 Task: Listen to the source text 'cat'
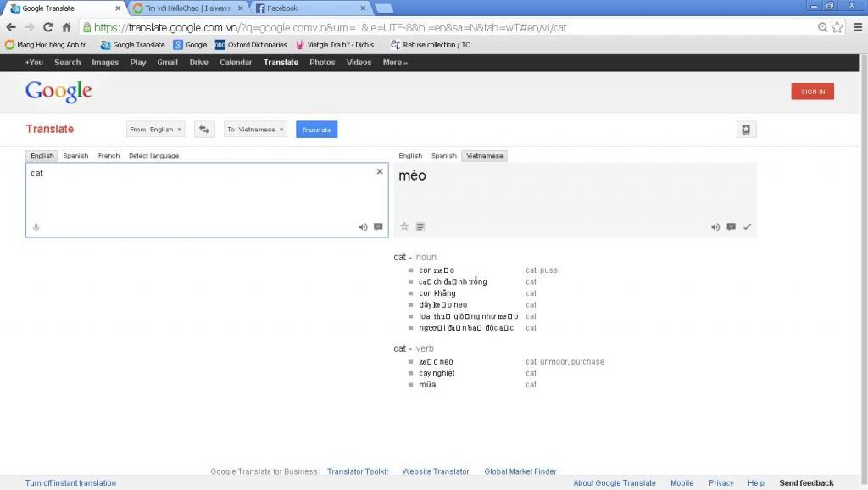pyautogui.click(x=363, y=227)
